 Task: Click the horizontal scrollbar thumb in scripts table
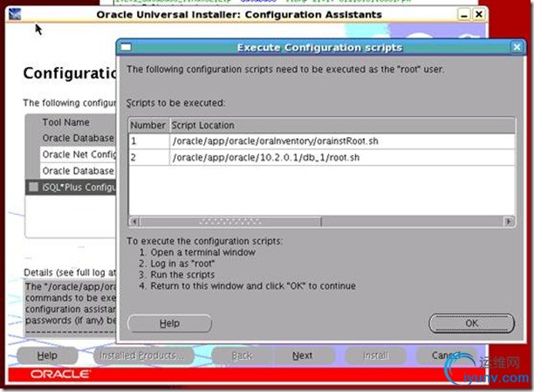tap(230, 222)
